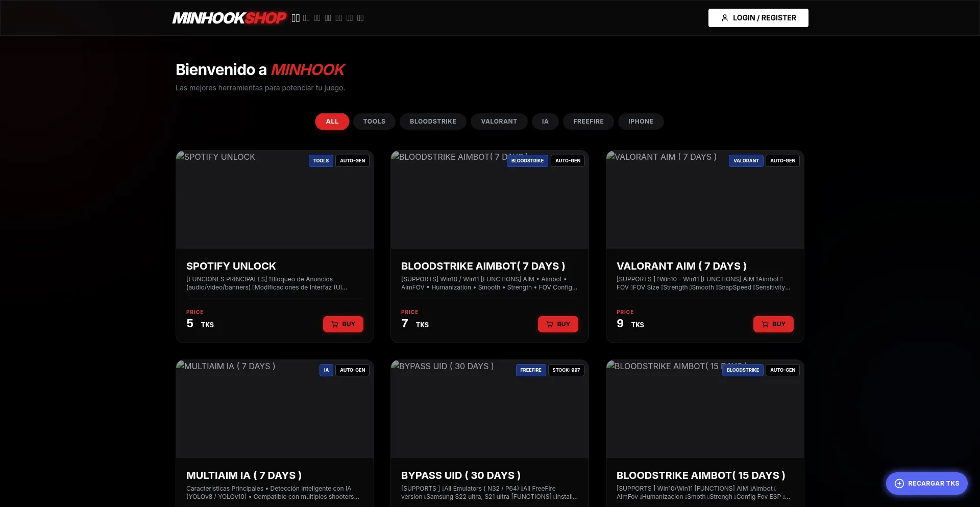Switch to the VALORANT filter
The image size is (980, 507).
click(499, 122)
